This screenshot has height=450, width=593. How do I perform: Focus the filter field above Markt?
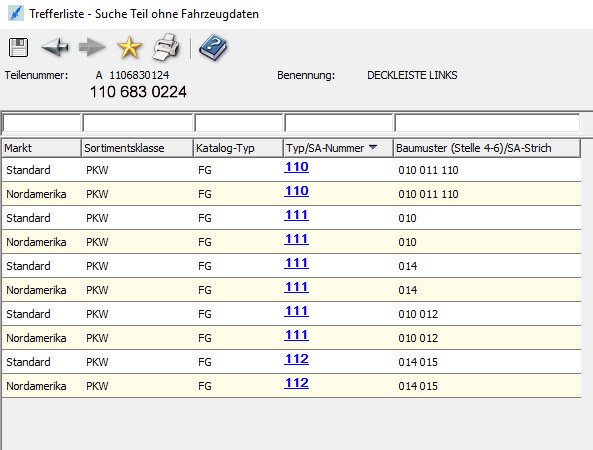(x=42, y=123)
